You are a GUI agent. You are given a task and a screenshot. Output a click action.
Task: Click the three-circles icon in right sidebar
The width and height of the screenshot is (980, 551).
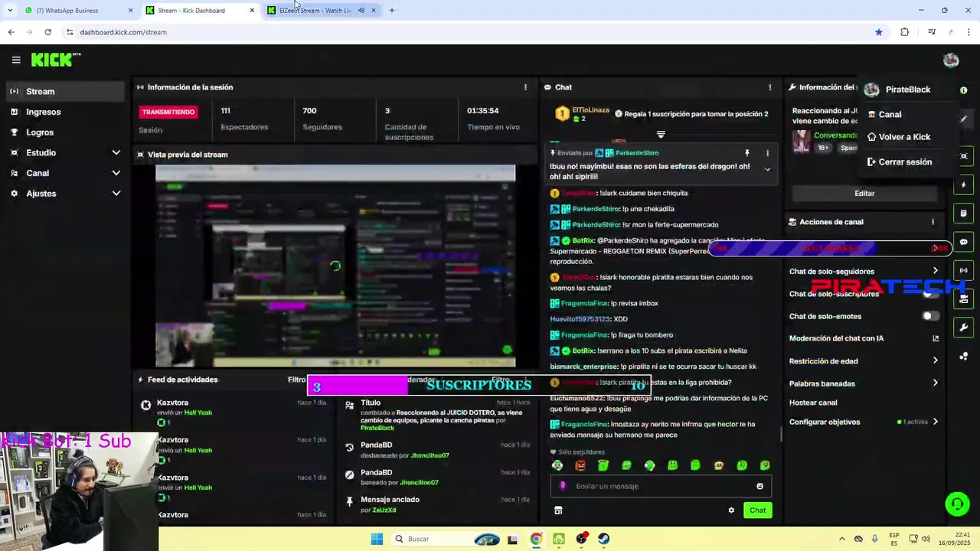point(963,356)
